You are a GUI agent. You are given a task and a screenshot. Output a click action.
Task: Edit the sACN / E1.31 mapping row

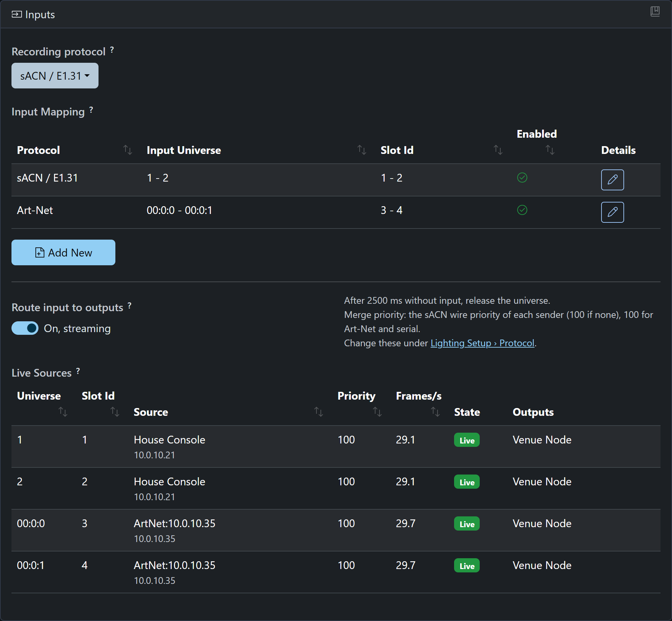(612, 180)
